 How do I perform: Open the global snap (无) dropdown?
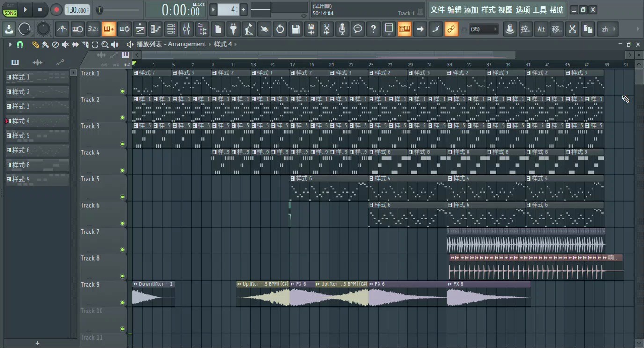pos(484,29)
